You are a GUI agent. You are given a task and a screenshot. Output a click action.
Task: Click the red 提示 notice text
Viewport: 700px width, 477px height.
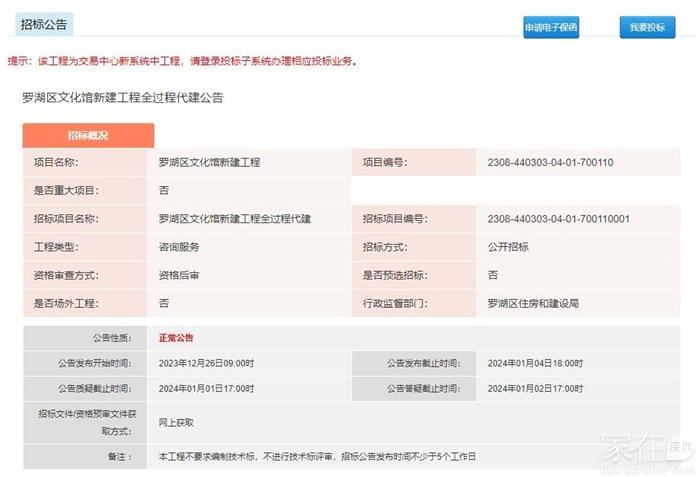[x=182, y=61]
